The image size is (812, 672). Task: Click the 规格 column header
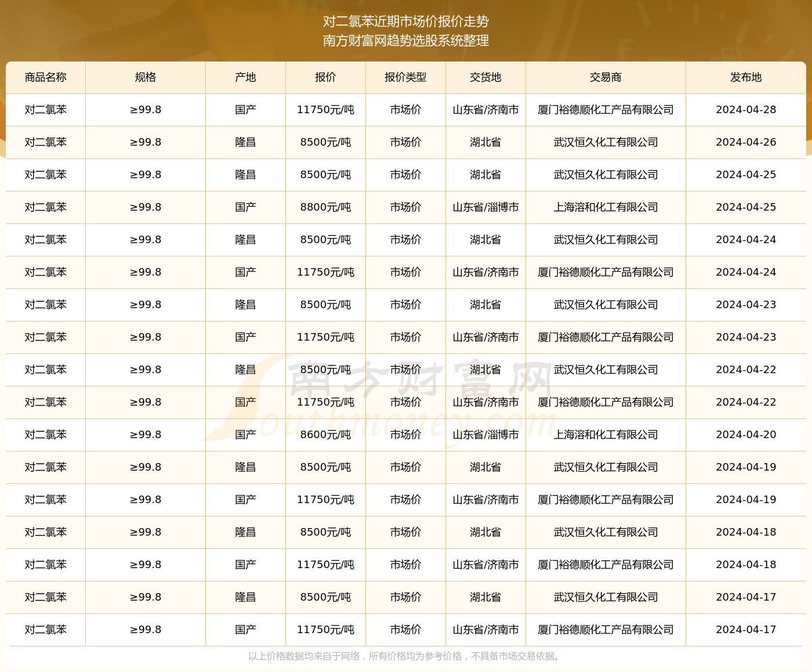tap(146, 77)
